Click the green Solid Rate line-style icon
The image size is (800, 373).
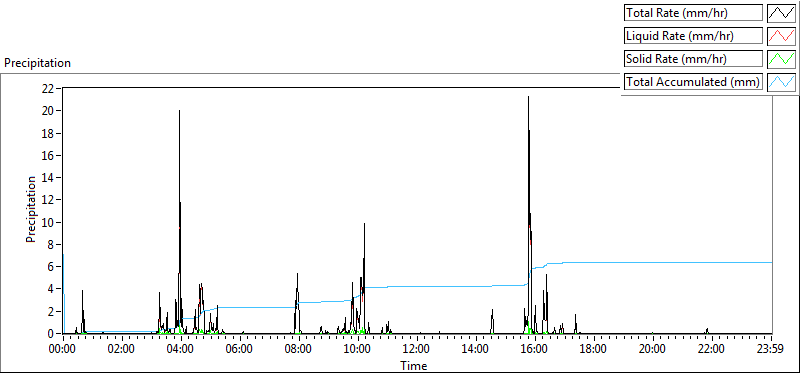pyautogui.click(x=781, y=59)
